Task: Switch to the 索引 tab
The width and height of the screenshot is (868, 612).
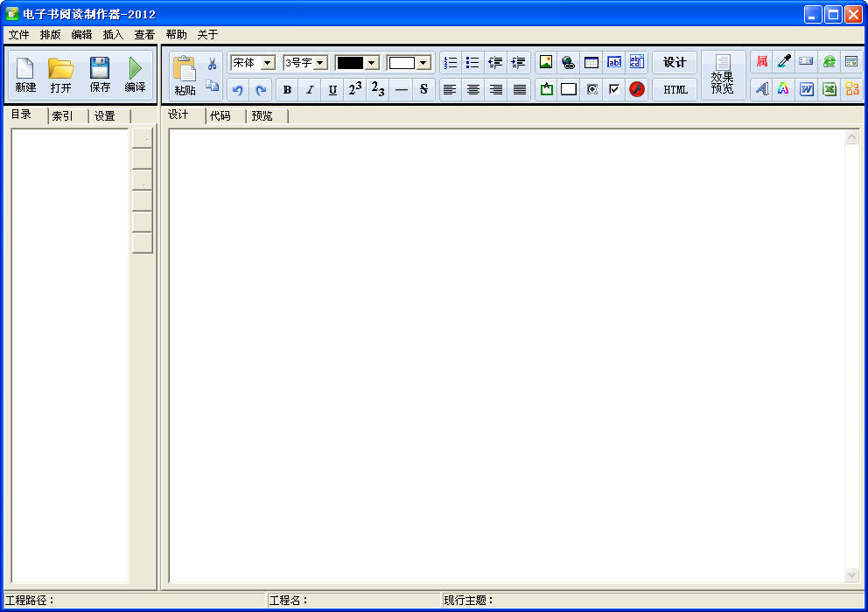Action: point(68,115)
